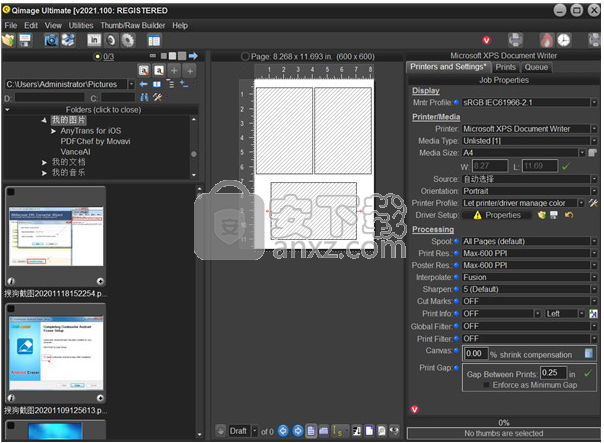Expand the 我的文档 folder node
The height and width of the screenshot is (443, 604).
(x=44, y=163)
